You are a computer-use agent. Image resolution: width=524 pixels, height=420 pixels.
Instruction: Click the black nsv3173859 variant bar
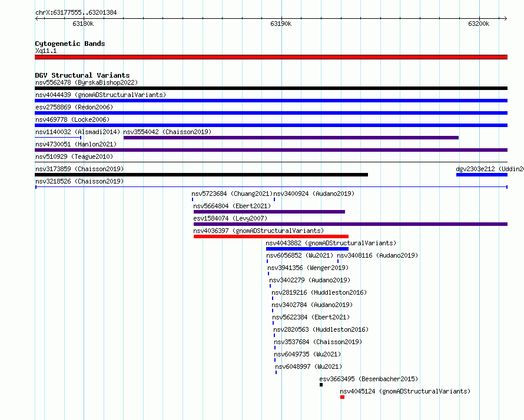point(201,175)
